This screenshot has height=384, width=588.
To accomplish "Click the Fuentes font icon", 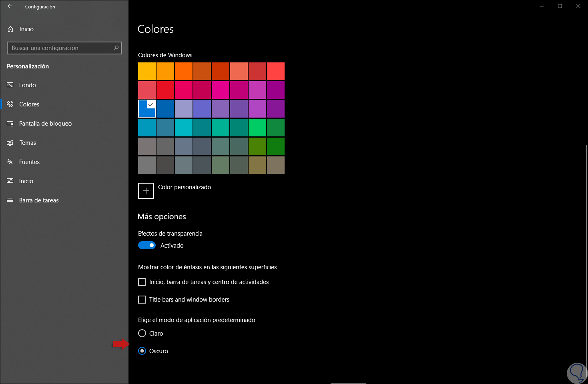I will (x=10, y=162).
